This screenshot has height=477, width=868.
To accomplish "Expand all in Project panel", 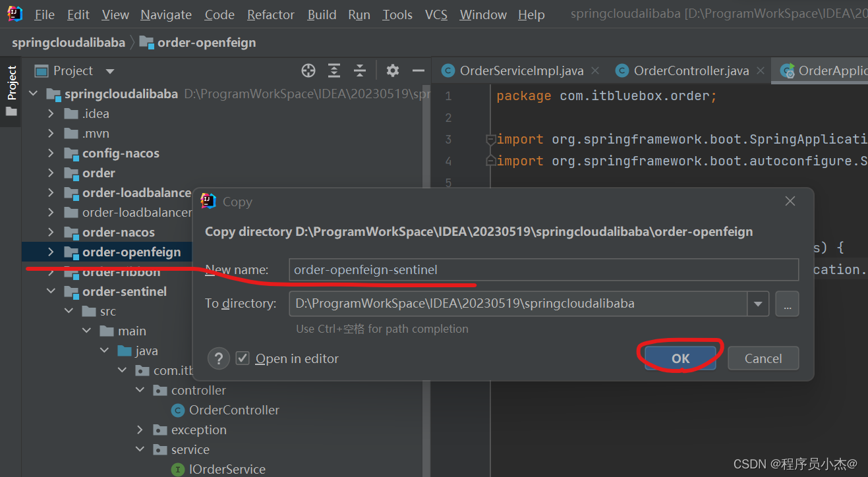I will [x=334, y=70].
